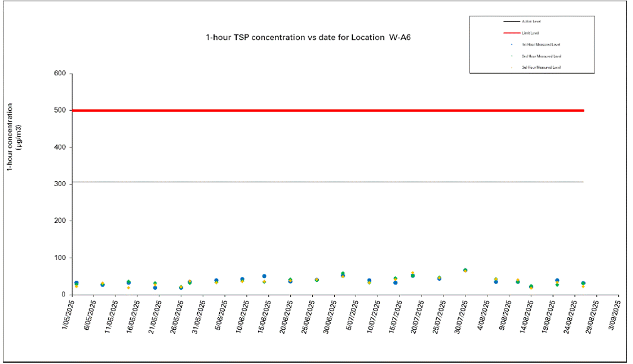
Task: Click the thick red limit line at 500
Action: [x=326, y=111]
